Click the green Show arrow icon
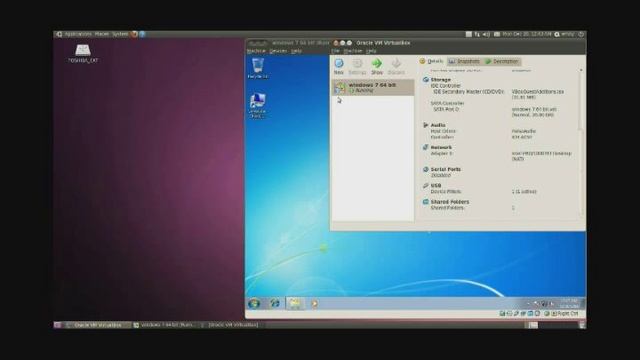 (377, 63)
